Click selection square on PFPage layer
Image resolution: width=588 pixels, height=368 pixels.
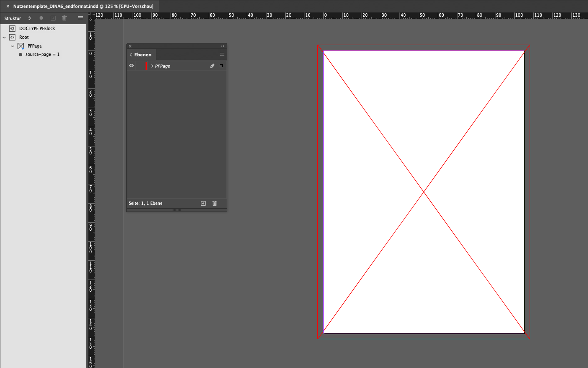point(221,66)
